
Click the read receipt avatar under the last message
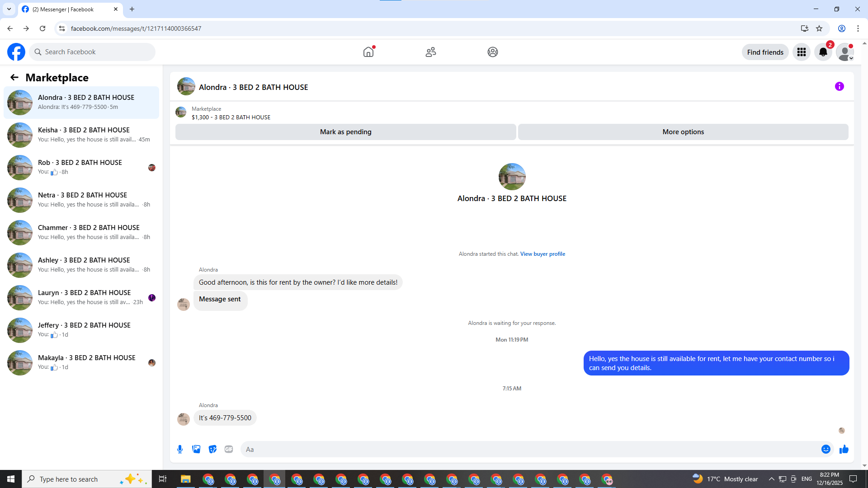tap(842, 431)
